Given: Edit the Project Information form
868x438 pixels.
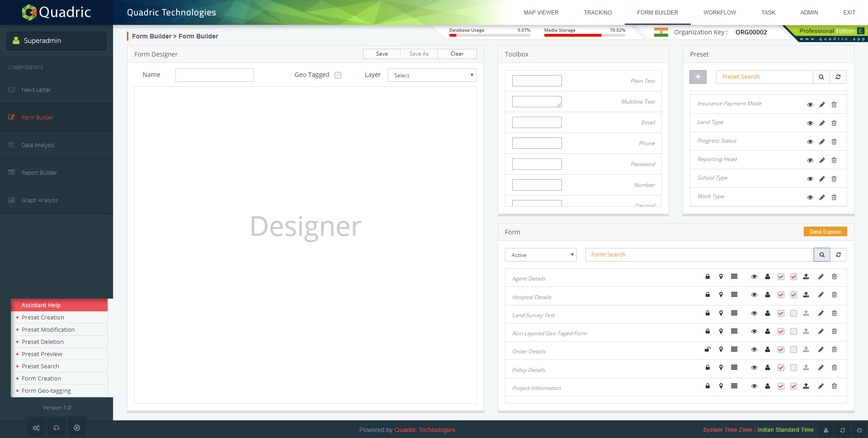Looking at the screenshot, I should tap(821, 386).
